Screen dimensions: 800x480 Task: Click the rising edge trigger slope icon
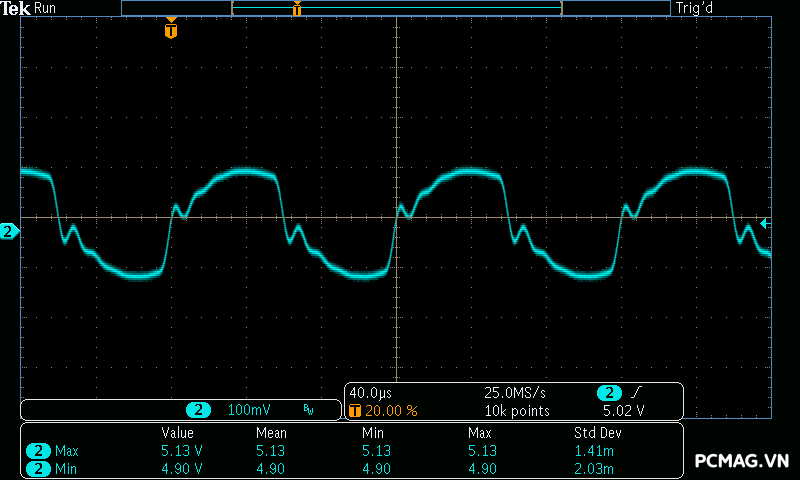(638, 393)
